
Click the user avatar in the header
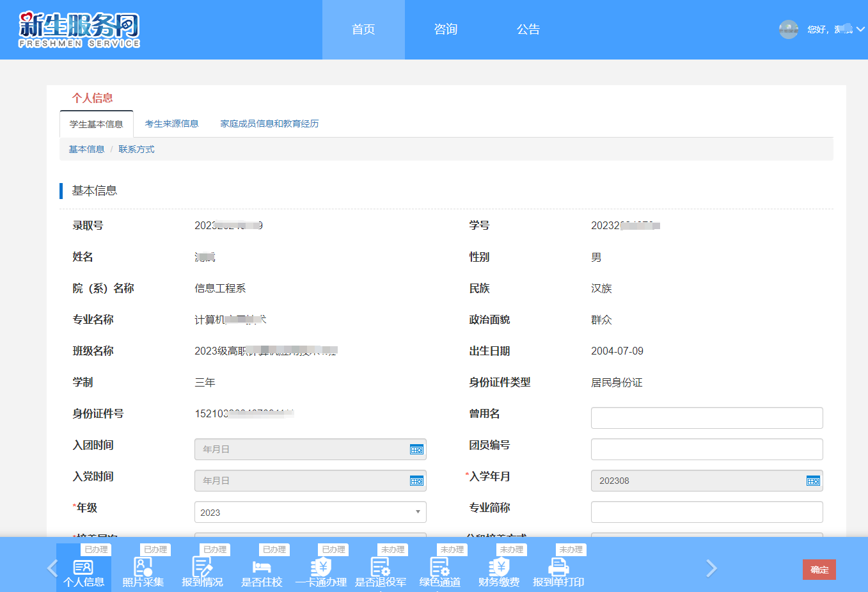coord(789,29)
